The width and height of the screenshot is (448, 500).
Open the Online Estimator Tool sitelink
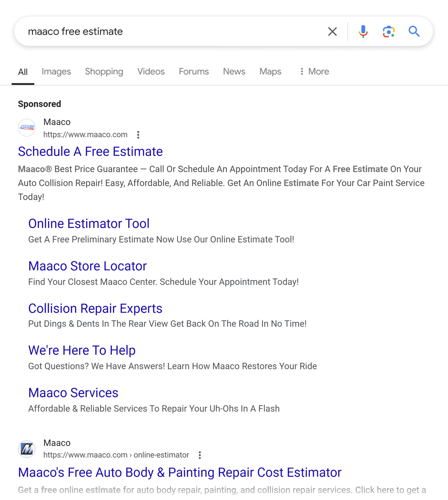[89, 223]
